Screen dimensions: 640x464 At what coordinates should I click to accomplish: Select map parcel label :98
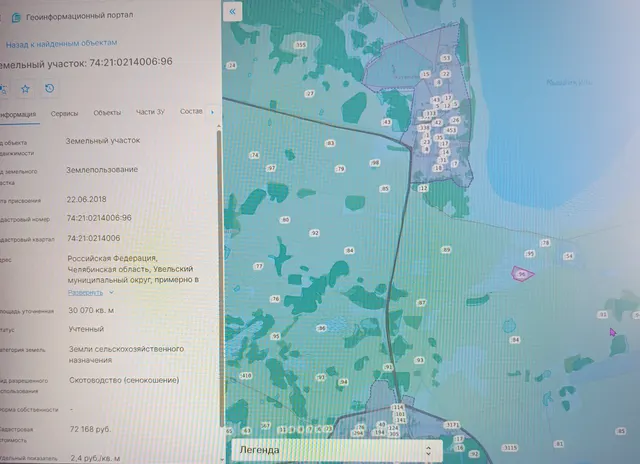(x=375, y=163)
